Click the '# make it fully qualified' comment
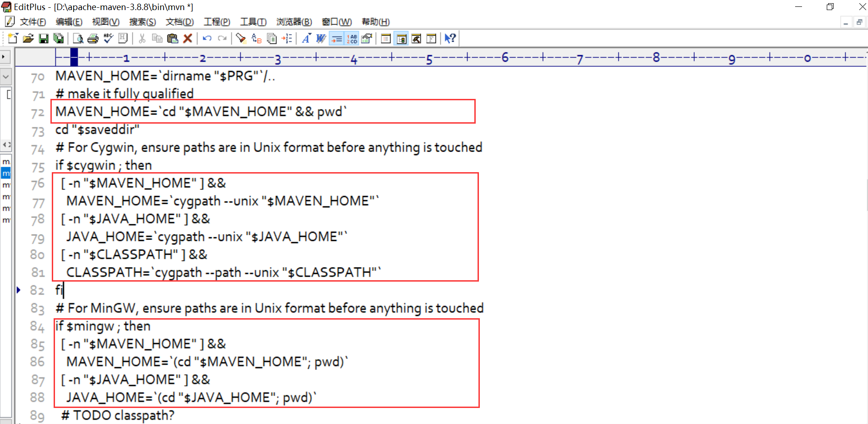The width and height of the screenshot is (868, 424). point(125,94)
